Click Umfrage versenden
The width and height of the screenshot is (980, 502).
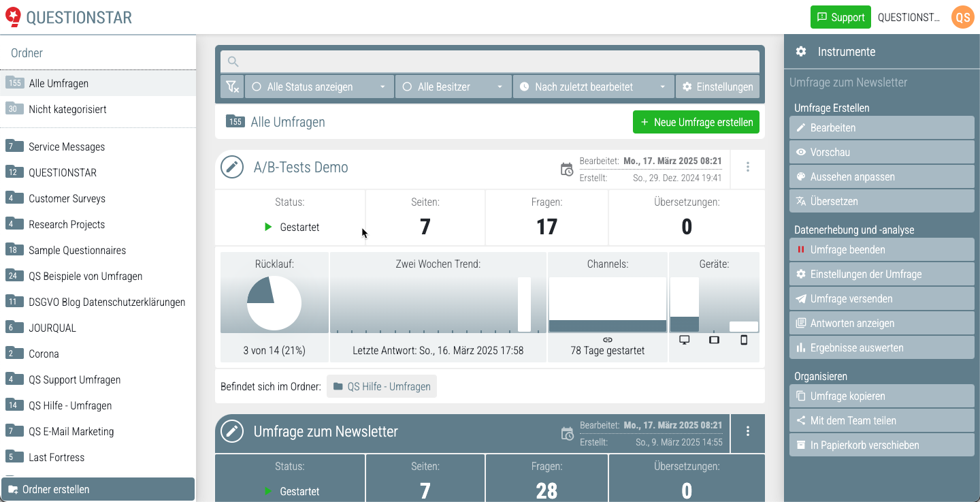click(x=882, y=298)
